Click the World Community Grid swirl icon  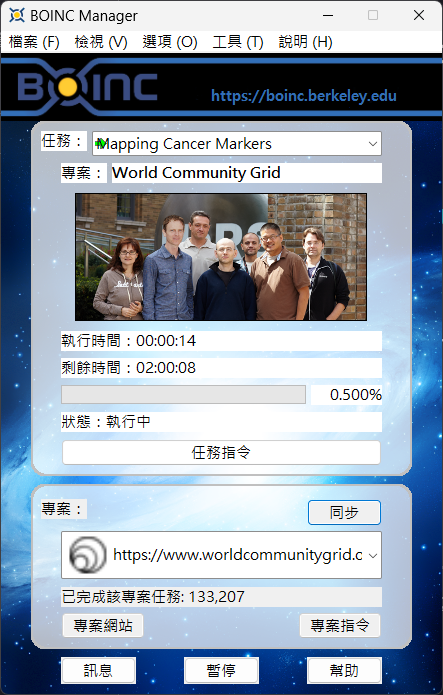coord(88,555)
